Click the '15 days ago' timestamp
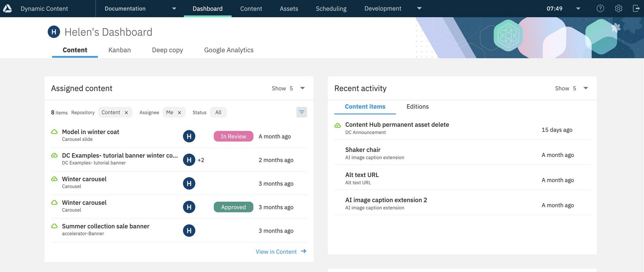This screenshot has width=644, height=272. [557, 130]
